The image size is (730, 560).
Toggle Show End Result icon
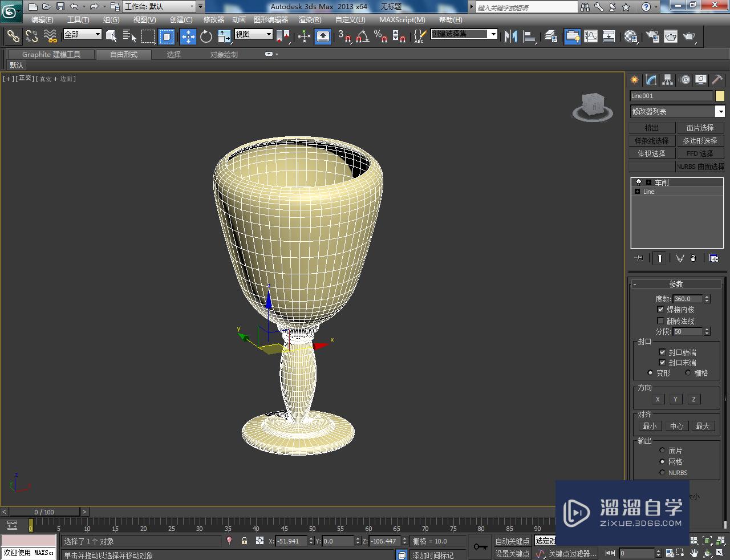tap(660, 258)
